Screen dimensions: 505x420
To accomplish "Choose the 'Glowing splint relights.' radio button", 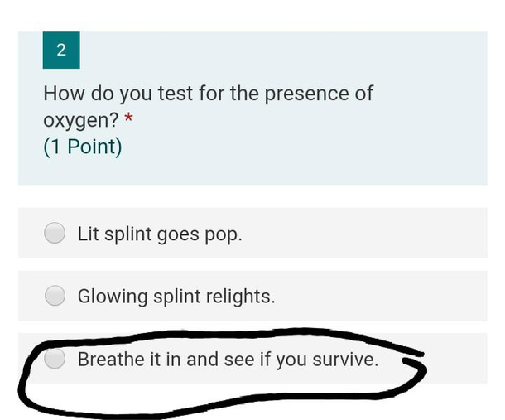I will pos(55,296).
